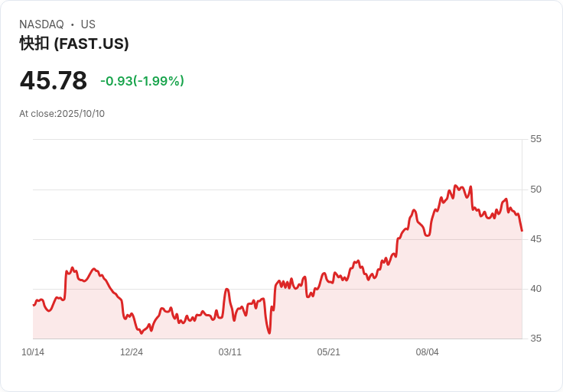Click the 快扣 (FAST.US) stock title
563x392 pixels.
click(74, 44)
